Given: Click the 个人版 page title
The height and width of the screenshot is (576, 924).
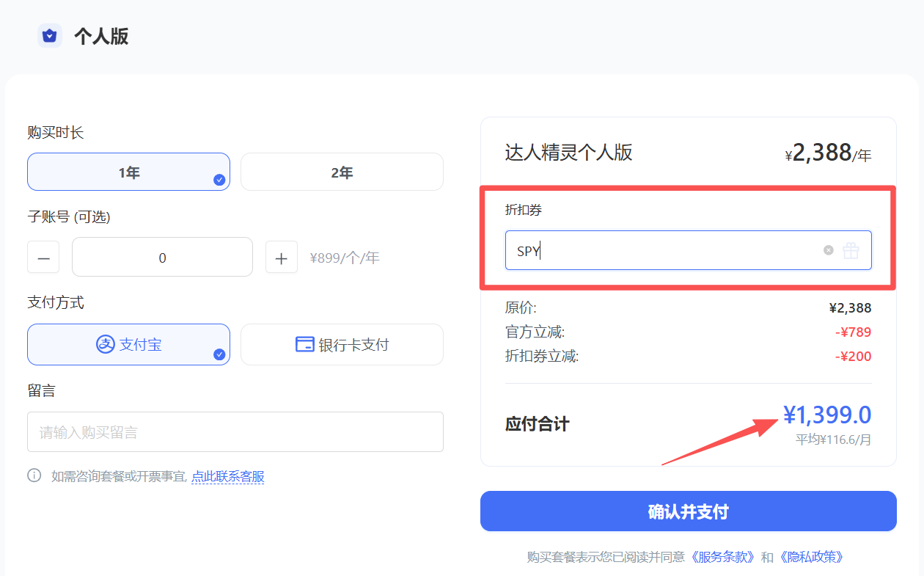Looking at the screenshot, I should pos(101,36).
